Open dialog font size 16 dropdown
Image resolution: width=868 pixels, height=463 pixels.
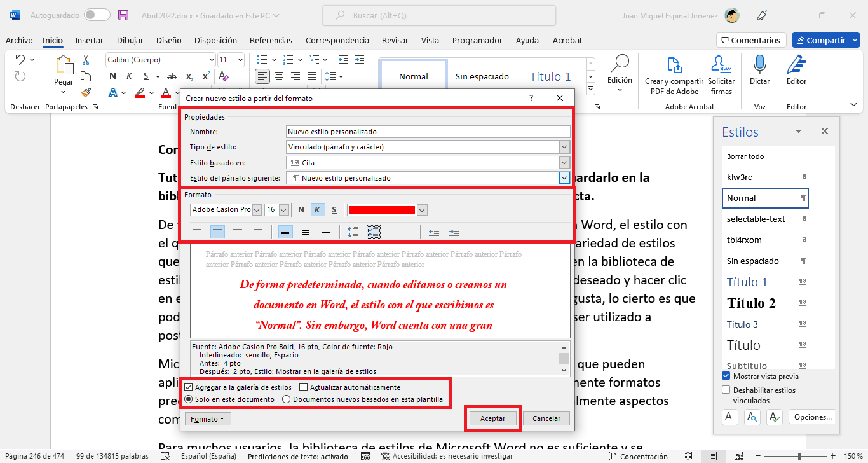tap(284, 210)
